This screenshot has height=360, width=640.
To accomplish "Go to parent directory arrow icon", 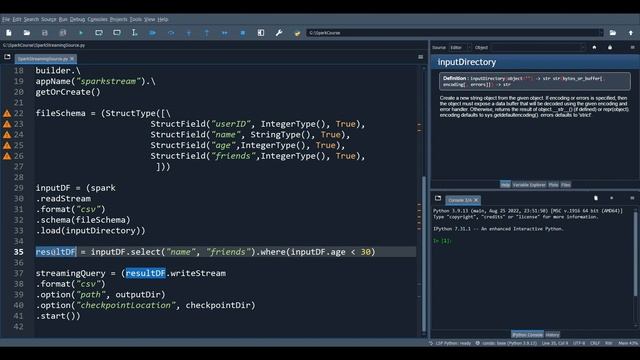I will pos(631,33).
